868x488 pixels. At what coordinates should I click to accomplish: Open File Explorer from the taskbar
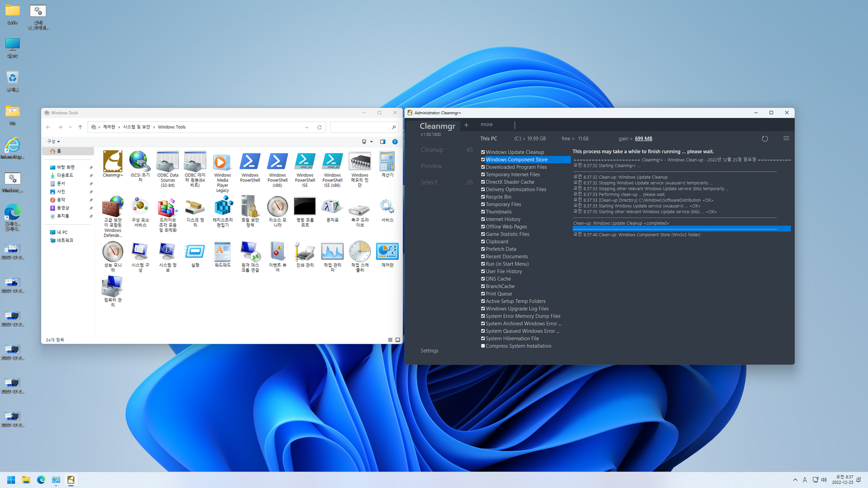click(26, 480)
